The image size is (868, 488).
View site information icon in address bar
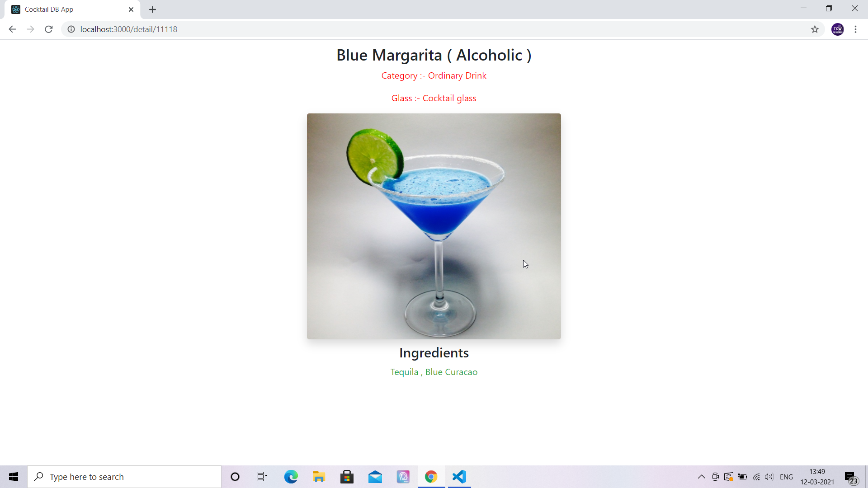tap(71, 29)
